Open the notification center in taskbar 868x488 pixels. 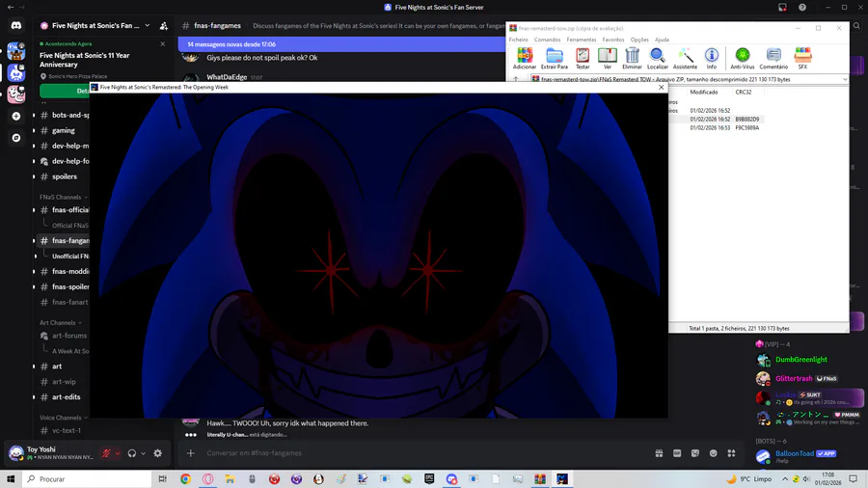(854, 478)
